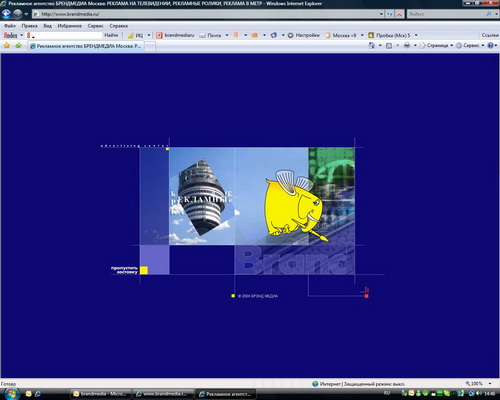Screen dimensions: 500x400
Task: Click the system tray clock showing 14:46
Action: click(489, 394)
